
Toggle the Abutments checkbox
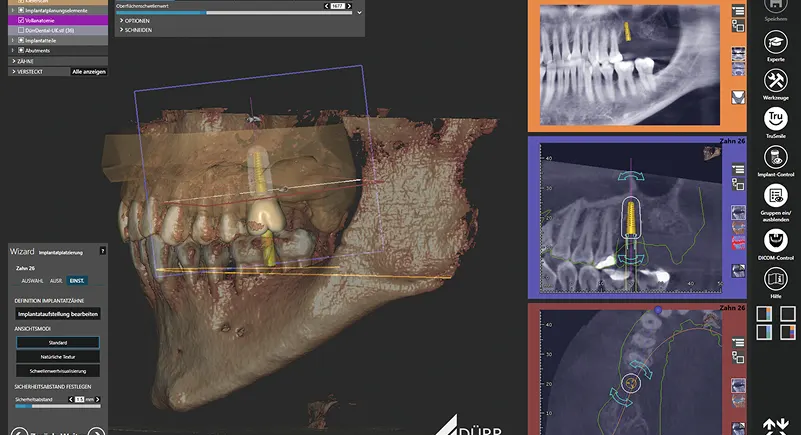(21, 50)
